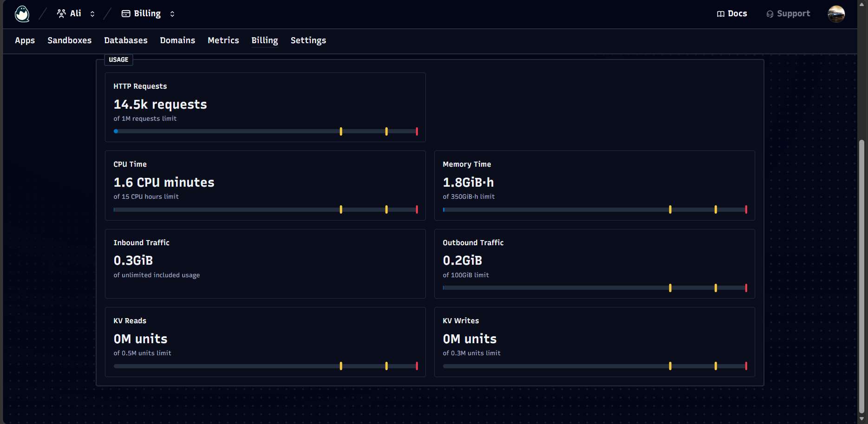The height and width of the screenshot is (424, 868).
Task: Go to the Databases tab
Action: [x=126, y=40]
